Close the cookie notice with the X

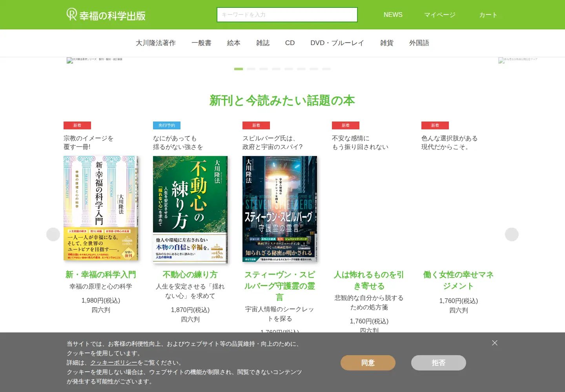[495, 343]
